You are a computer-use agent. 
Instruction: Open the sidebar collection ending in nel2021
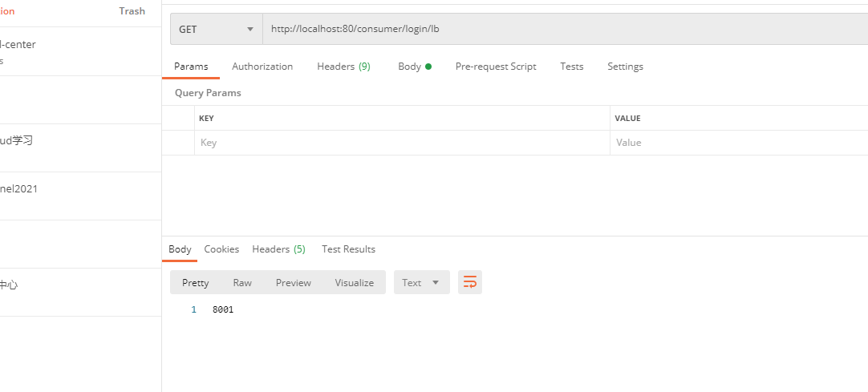click(80, 196)
